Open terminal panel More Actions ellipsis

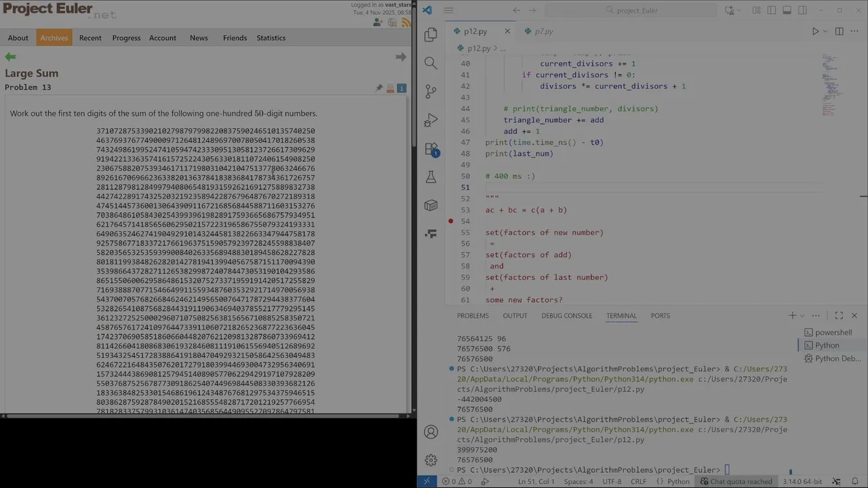(x=816, y=315)
